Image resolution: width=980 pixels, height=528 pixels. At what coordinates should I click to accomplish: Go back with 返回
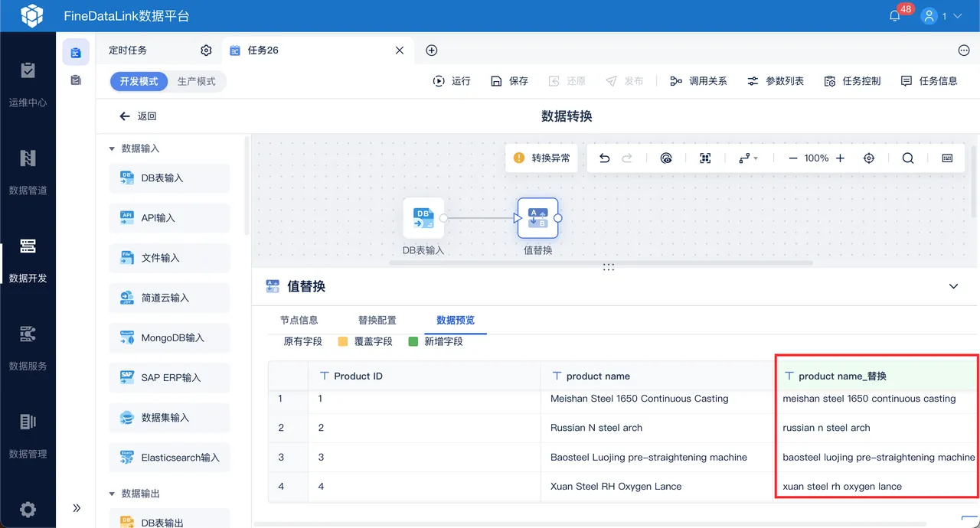pos(138,116)
